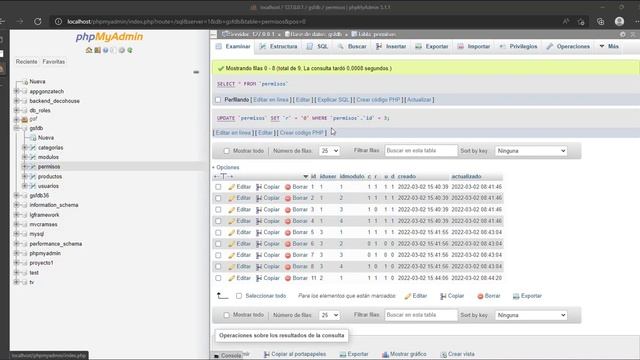Image resolution: width=640 pixels, height=360 pixels.
Task: Toggle lower Mostrar todo checkbox
Action: 227,315
